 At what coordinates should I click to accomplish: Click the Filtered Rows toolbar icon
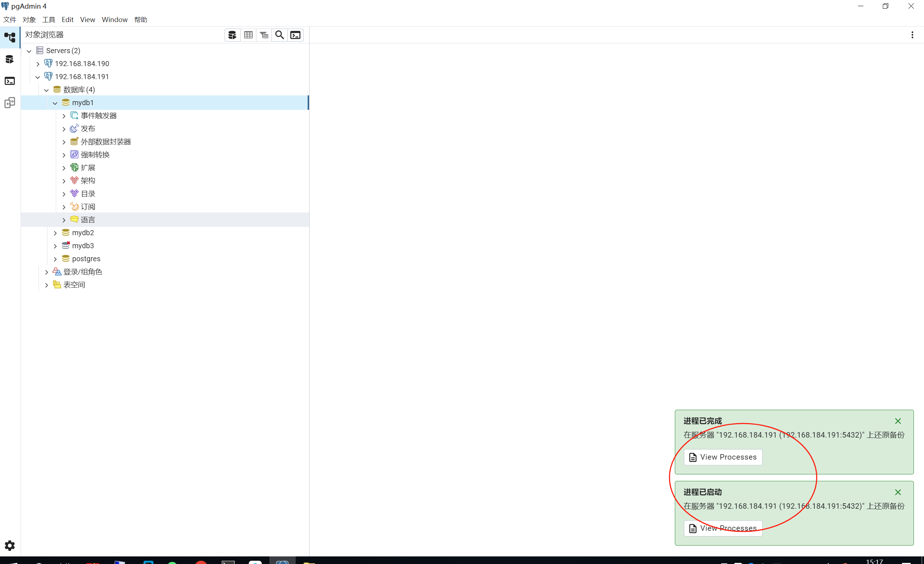point(264,35)
